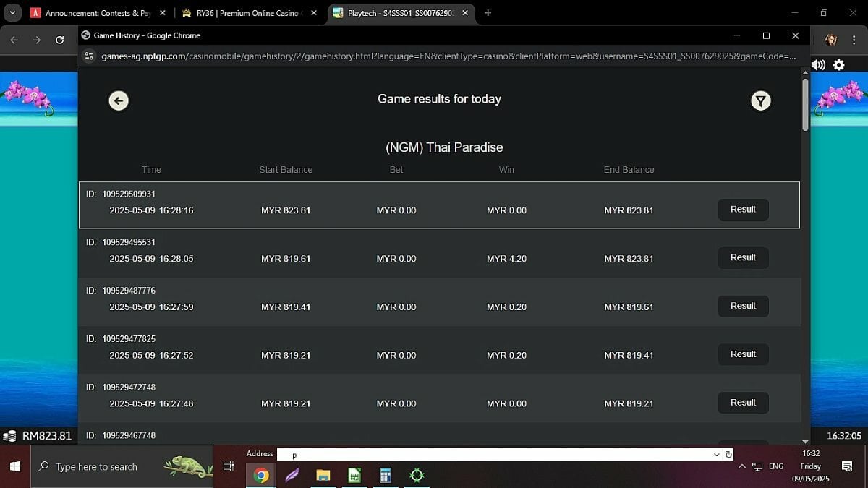This screenshot has height=488, width=868.
Task: Open Result for the 16:27:59 round
Action: 743,306
